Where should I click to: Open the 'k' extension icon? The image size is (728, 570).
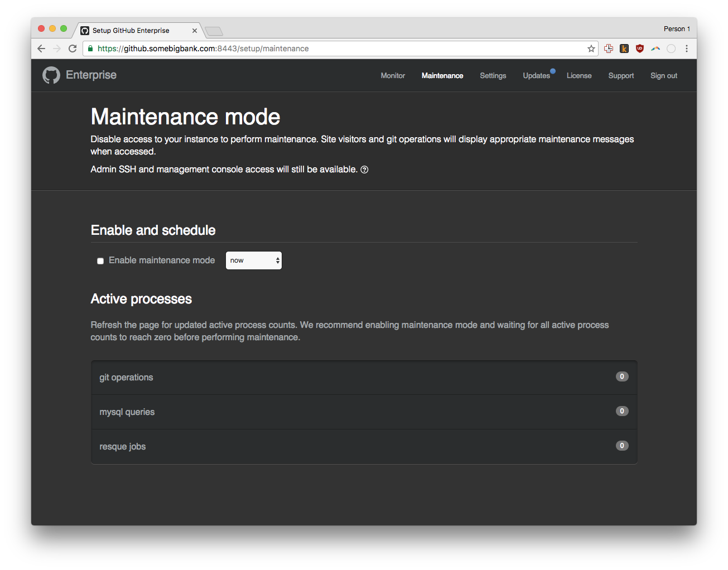click(624, 49)
